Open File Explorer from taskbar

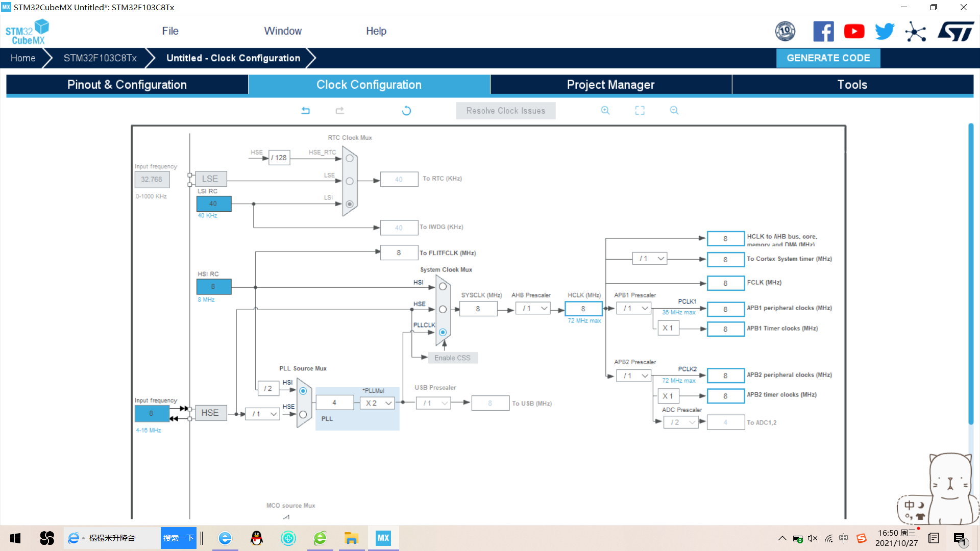[351, 538]
